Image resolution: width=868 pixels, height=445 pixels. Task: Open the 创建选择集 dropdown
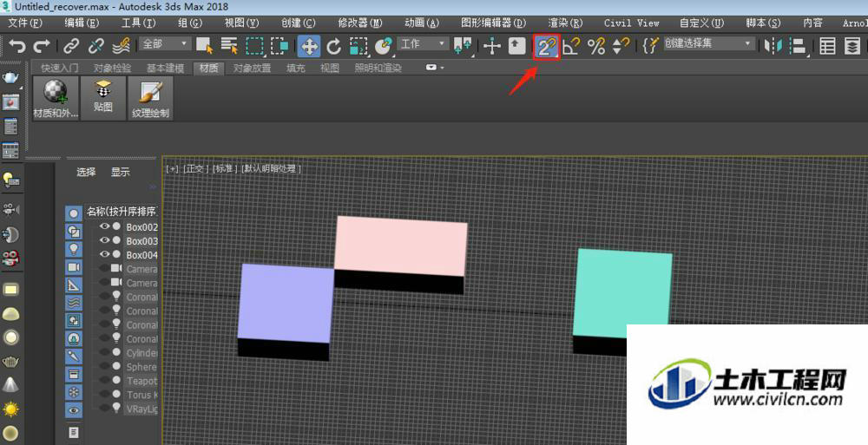(709, 43)
